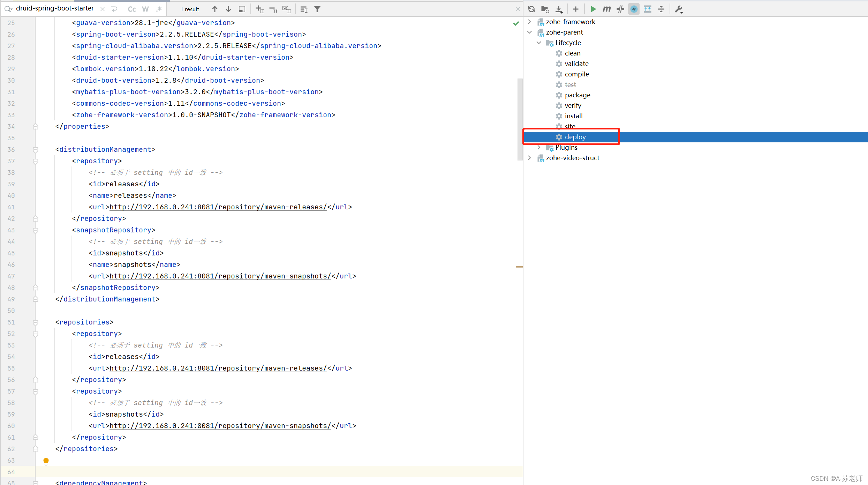Select zohe-parent in Maven tree
The height and width of the screenshot is (485, 868).
[x=564, y=32]
